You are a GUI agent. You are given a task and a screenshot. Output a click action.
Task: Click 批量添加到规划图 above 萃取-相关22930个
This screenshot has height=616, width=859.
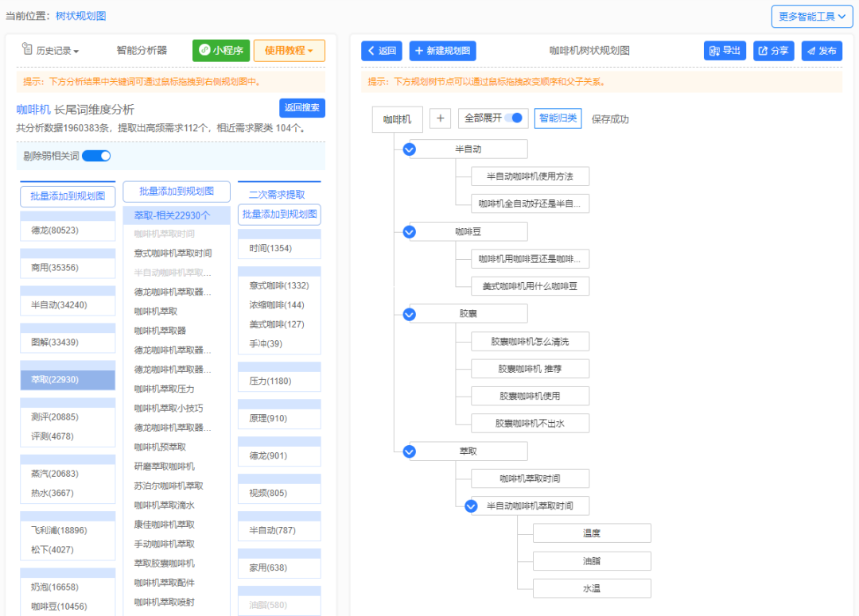coord(177,191)
